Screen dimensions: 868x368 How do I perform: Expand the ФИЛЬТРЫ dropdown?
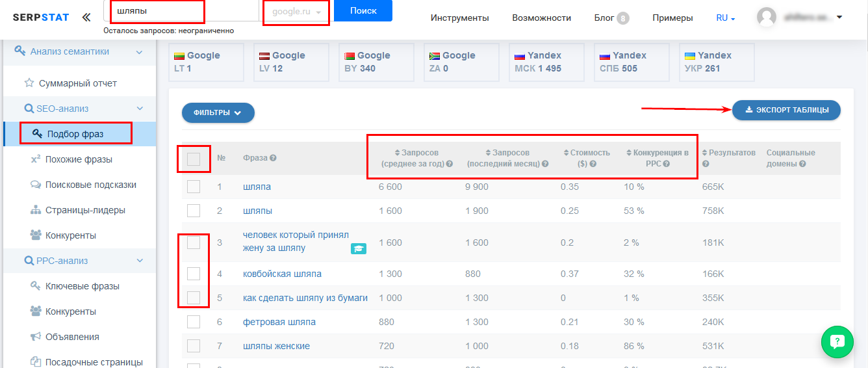click(x=218, y=112)
